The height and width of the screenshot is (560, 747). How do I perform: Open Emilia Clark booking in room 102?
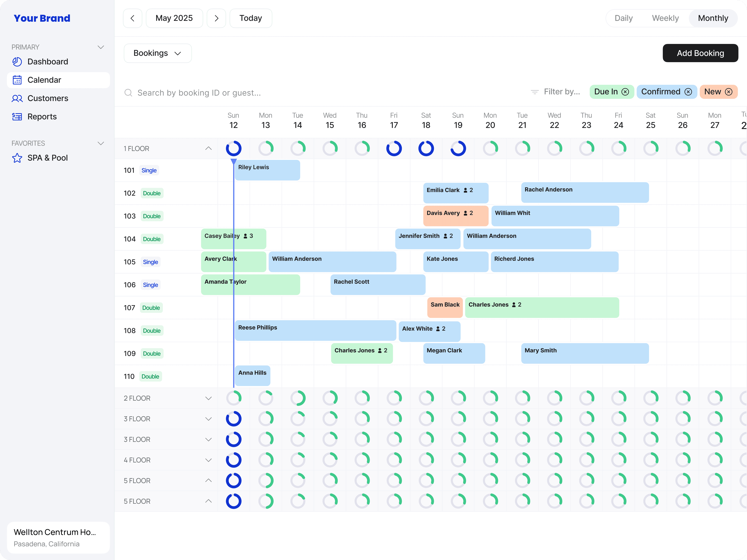click(x=456, y=193)
